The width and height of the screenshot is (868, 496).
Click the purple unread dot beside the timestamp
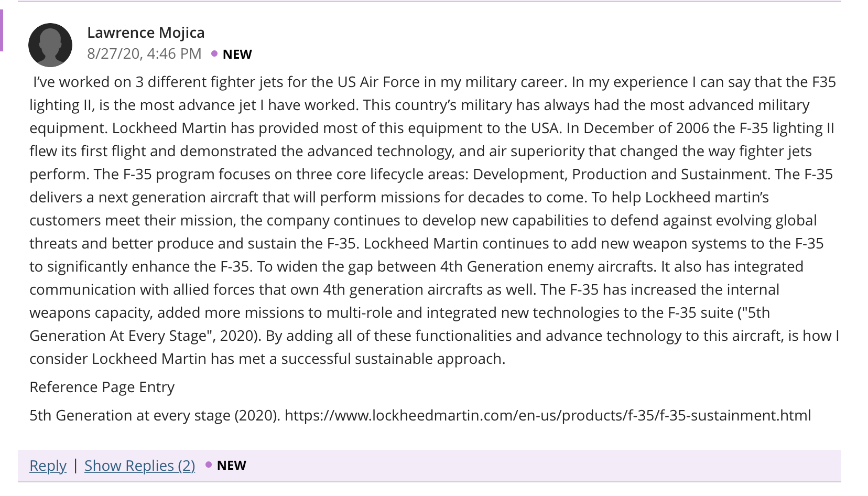tap(214, 53)
